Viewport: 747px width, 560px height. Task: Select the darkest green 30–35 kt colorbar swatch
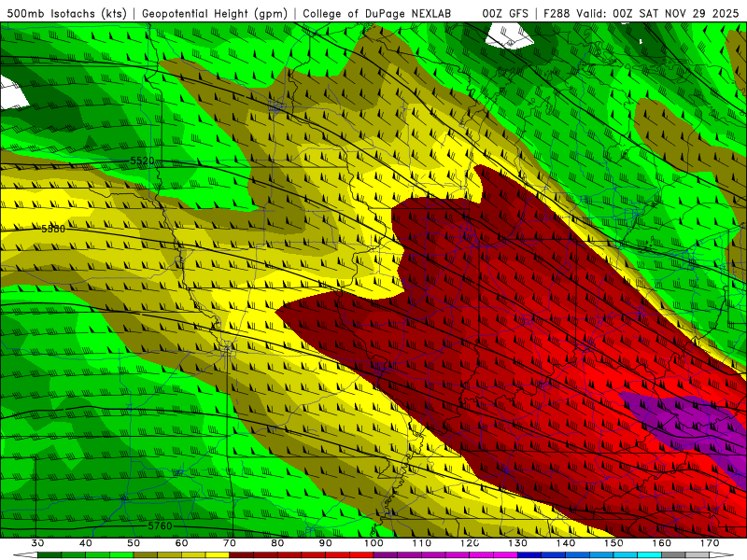(x=49, y=555)
